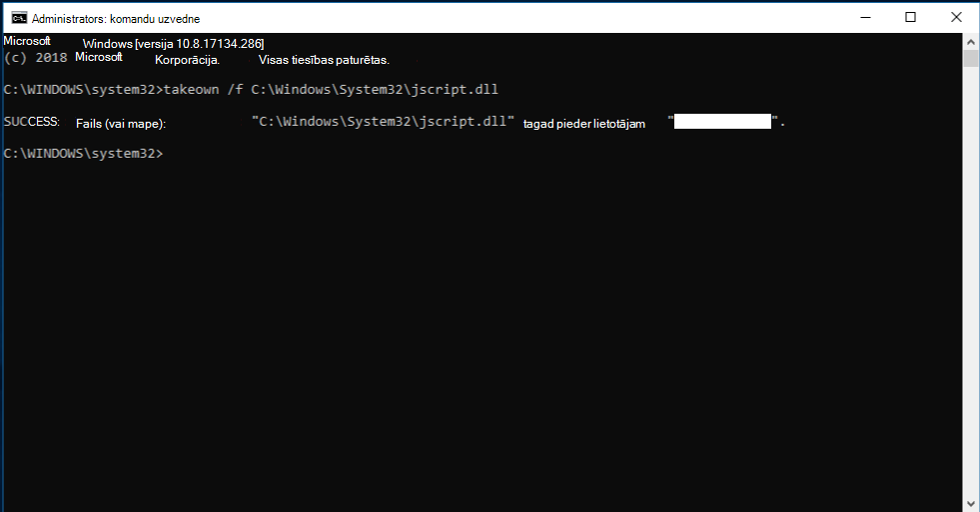Click the Visas tiesības paturētas text
Screen dimensions: 980x512
(x=324, y=60)
